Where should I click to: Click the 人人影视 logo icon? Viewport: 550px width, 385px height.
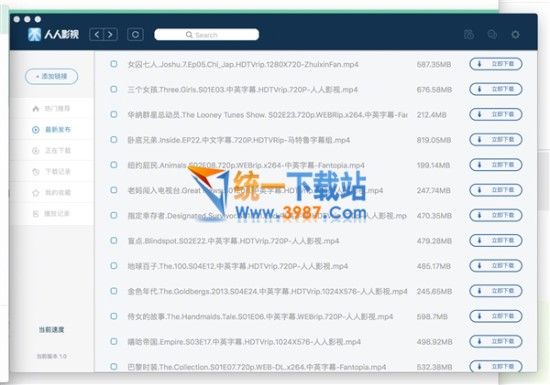click(34, 34)
